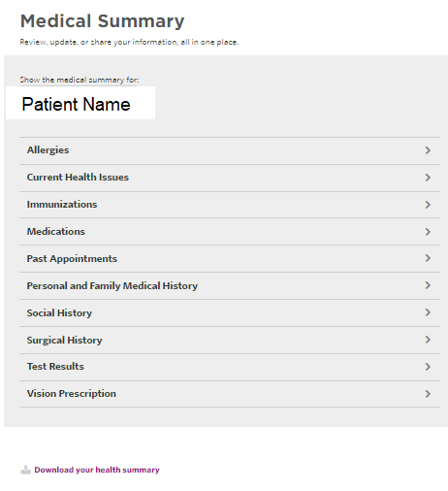This screenshot has height=491, width=448.
Task: Click the Vision Prescription chevron arrow
Action: point(428,394)
